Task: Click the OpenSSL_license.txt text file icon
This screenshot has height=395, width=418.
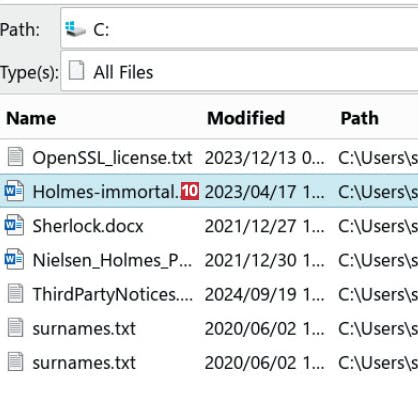Action: (x=15, y=157)
